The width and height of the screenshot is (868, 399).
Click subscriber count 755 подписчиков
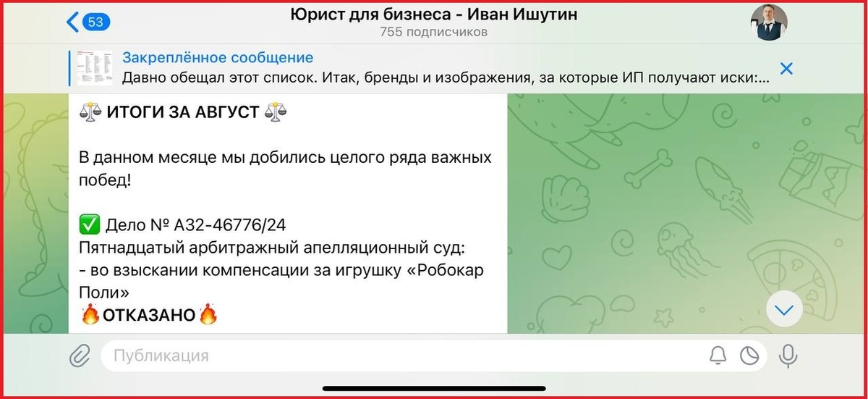[x=434, y=32]
